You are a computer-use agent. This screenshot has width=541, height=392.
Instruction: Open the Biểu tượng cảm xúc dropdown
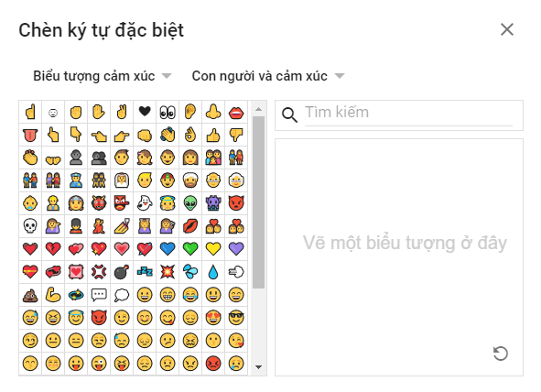[103, 76]
